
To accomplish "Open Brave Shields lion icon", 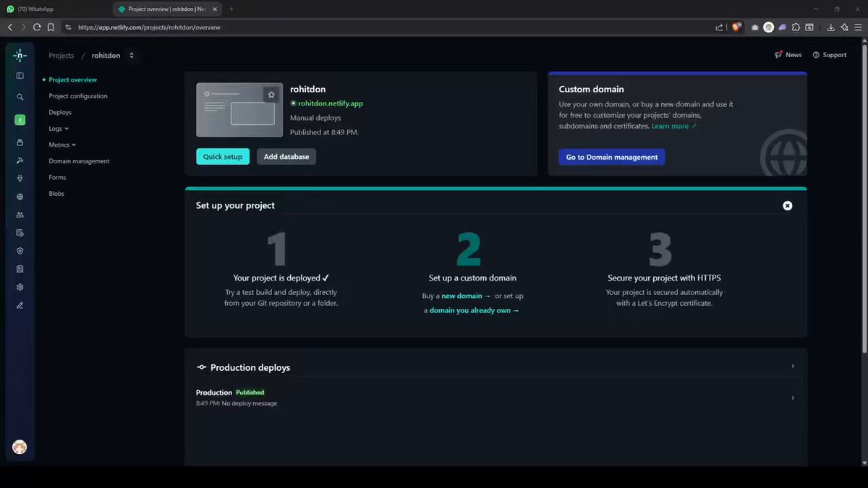I will [736, 27].
